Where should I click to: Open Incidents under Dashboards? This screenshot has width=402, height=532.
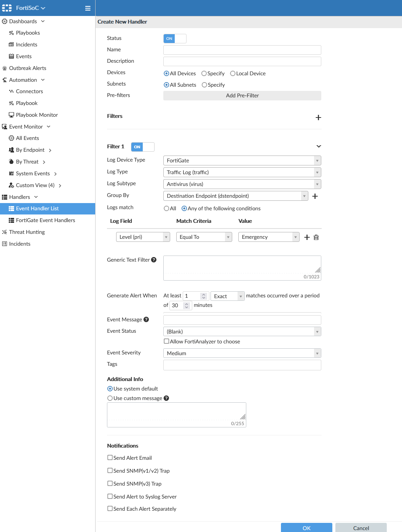tap(27, 44)
